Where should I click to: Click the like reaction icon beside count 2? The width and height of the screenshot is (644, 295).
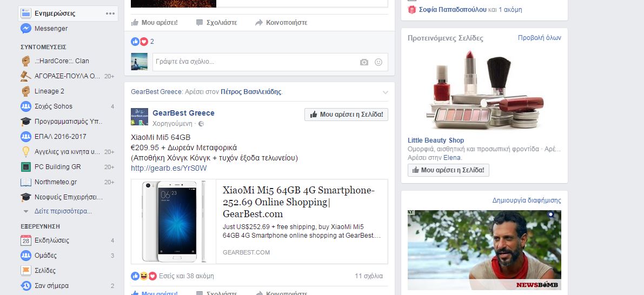click(135, 42)
